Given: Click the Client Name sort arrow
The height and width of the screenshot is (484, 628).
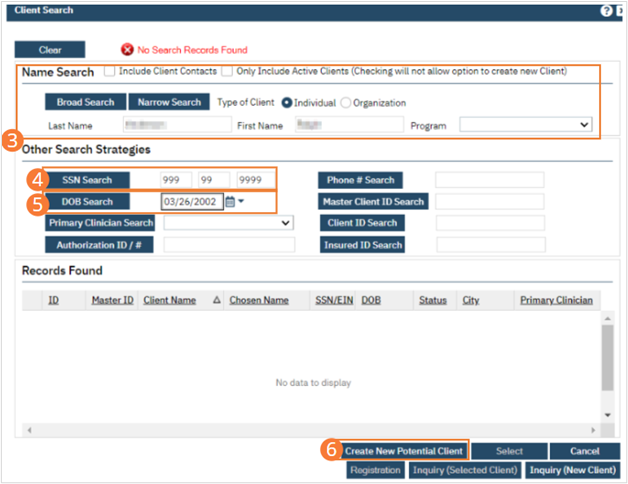Looking at the screenshot, I should (217, 300).
